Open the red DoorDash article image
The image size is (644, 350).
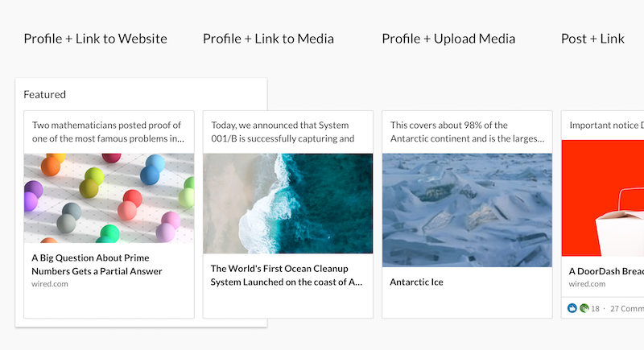click(602, 198)
